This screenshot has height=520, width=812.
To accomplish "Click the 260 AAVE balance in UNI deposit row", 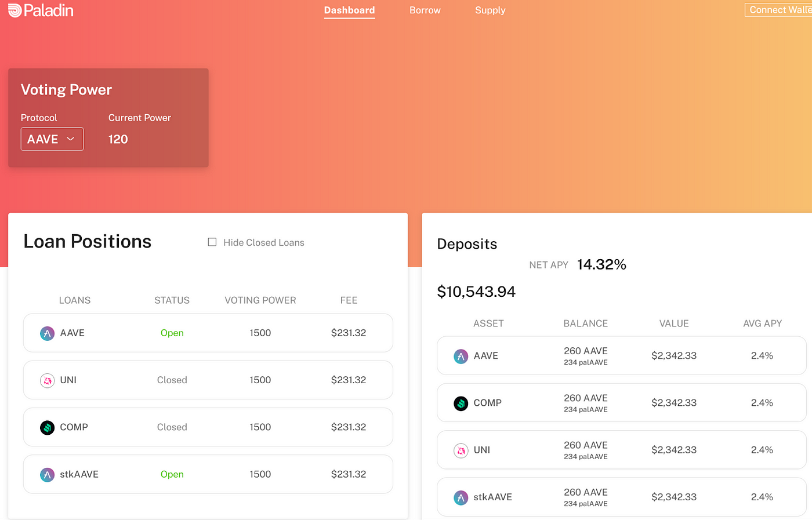I will click(586, 445).
